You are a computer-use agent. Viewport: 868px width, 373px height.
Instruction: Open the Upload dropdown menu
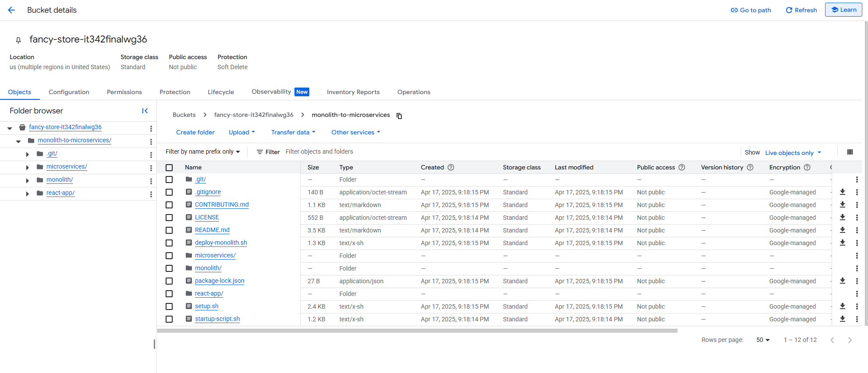tap(241, 132)
